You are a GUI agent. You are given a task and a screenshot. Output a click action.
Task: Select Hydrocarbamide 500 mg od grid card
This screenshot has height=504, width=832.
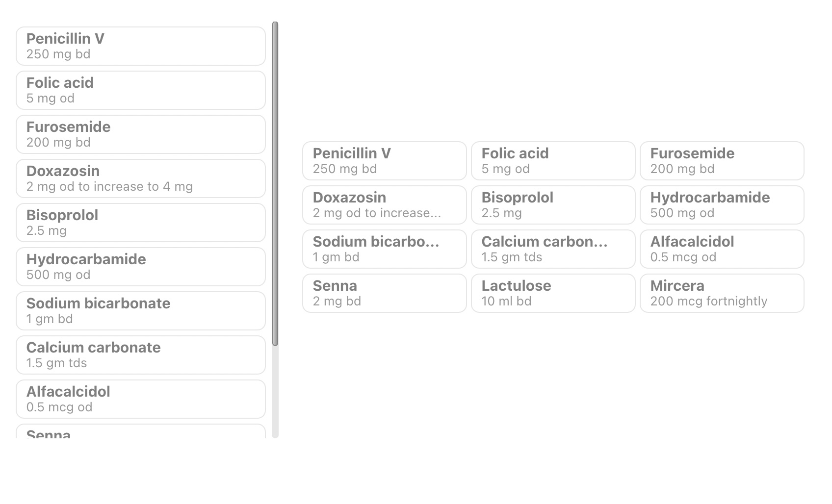722,205
